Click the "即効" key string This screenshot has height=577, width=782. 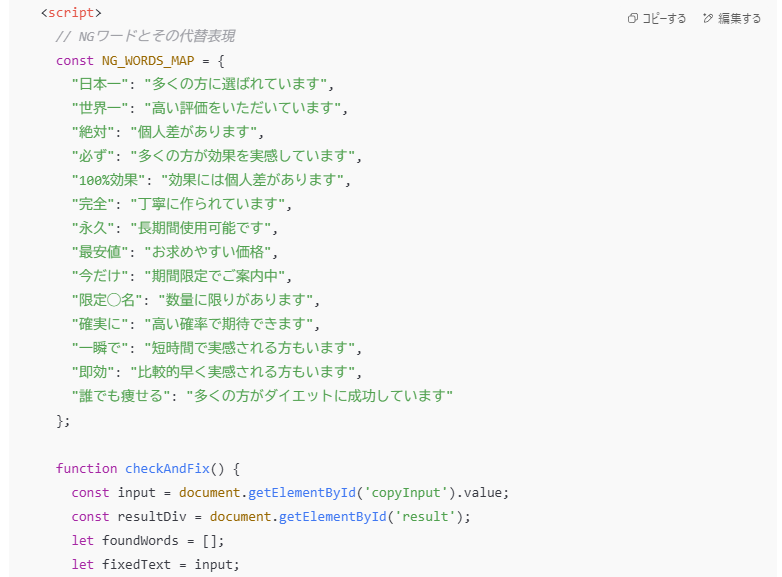(x=93, y=372)
